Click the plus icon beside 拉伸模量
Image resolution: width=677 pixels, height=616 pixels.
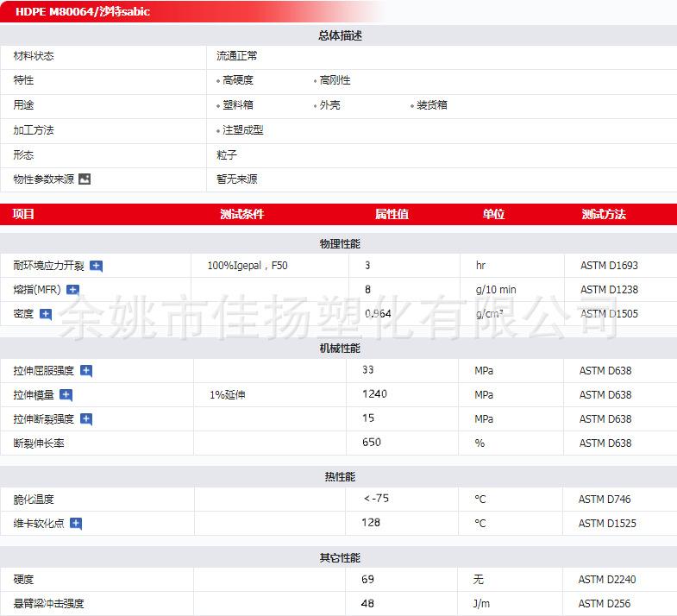coord(66,395)
